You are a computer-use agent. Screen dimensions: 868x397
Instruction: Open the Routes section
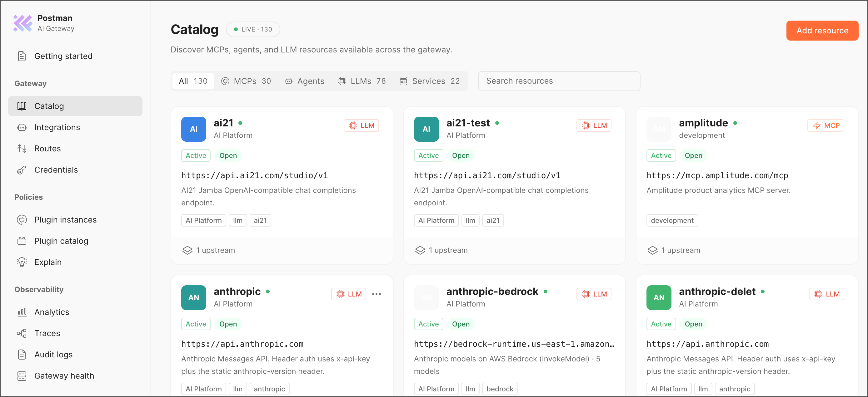click(75, 148)
